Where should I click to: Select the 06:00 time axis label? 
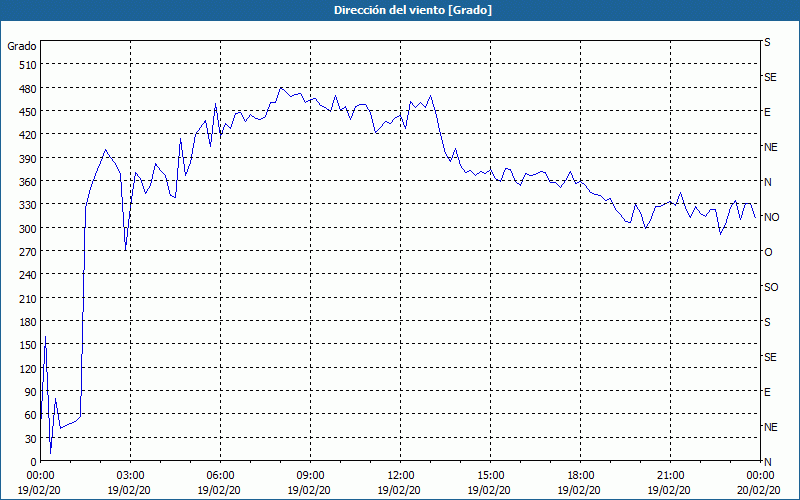coord(221,476)
